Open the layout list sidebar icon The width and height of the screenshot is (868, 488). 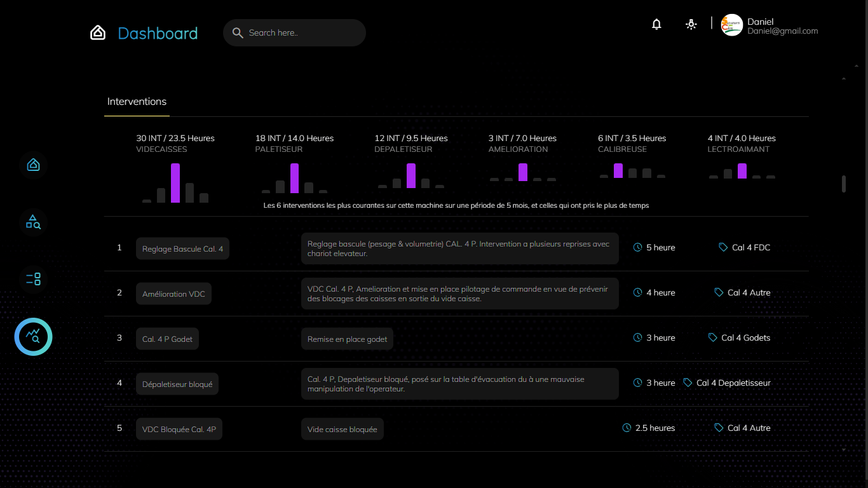pyautogui.click(x=33, y=279)
